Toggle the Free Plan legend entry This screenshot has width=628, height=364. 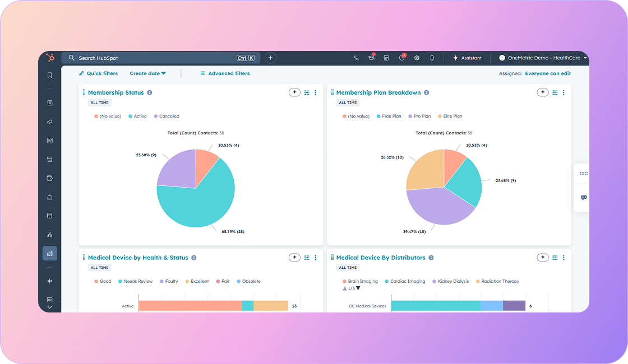[x=389, y=116]
